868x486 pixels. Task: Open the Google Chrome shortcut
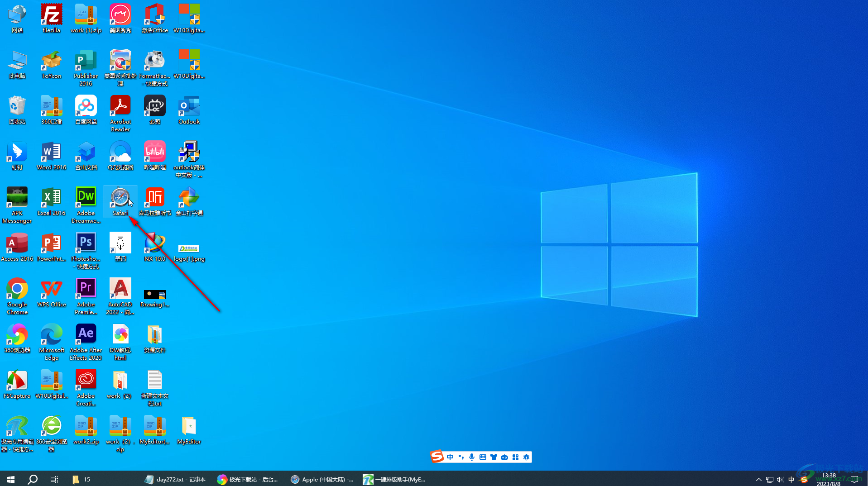click(17, 296)
